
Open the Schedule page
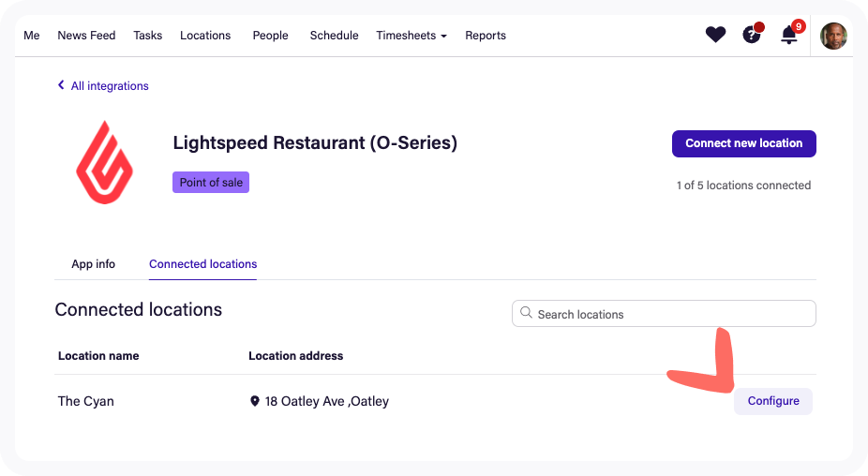click(334, 36)
